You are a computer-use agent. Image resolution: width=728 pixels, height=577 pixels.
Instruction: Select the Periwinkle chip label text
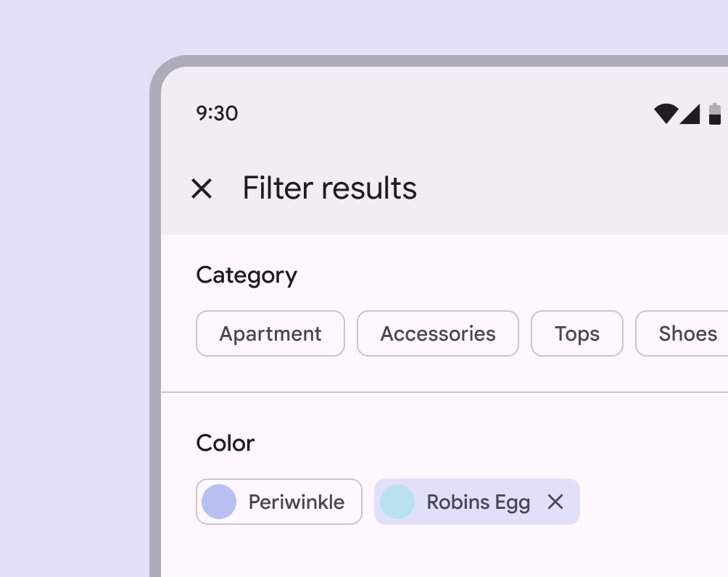(296, 502)
